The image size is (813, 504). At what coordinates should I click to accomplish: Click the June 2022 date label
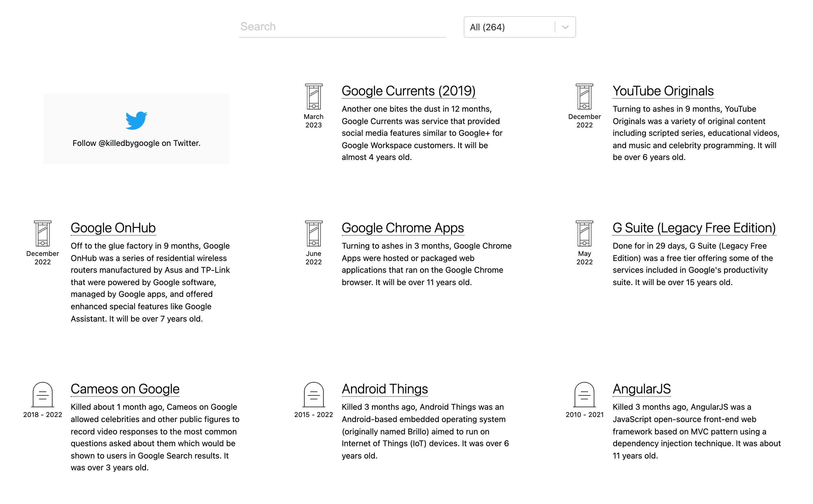pos(314,258)
